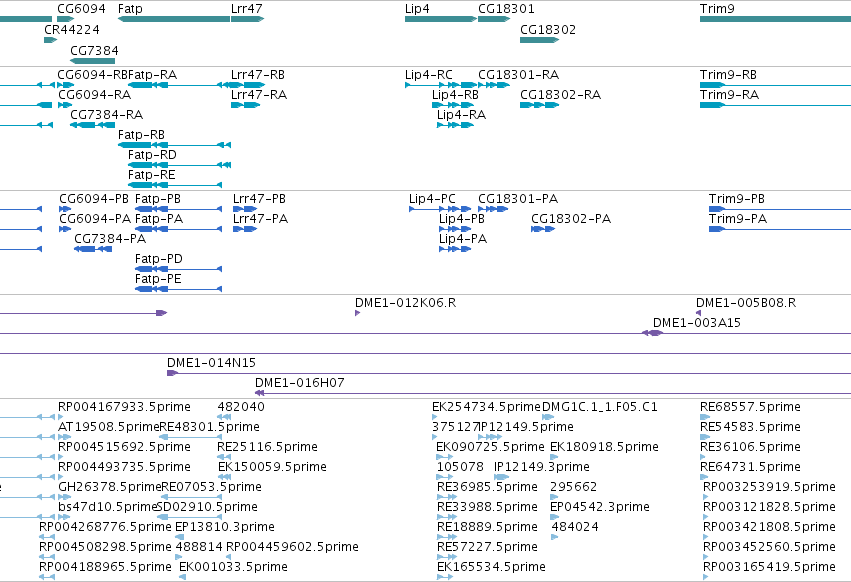
Task: Select the Trim9 gene label
Action: (717, 9)
